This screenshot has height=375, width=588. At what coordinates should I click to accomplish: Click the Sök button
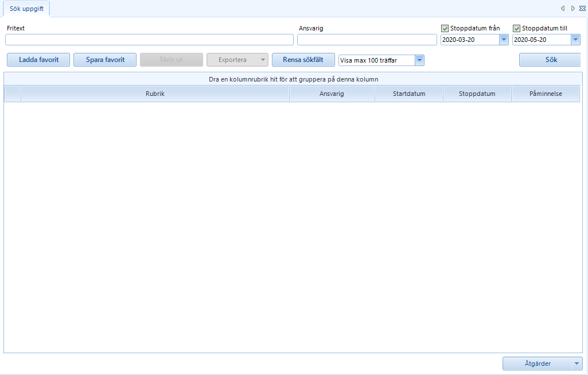[x=550, y=60]
